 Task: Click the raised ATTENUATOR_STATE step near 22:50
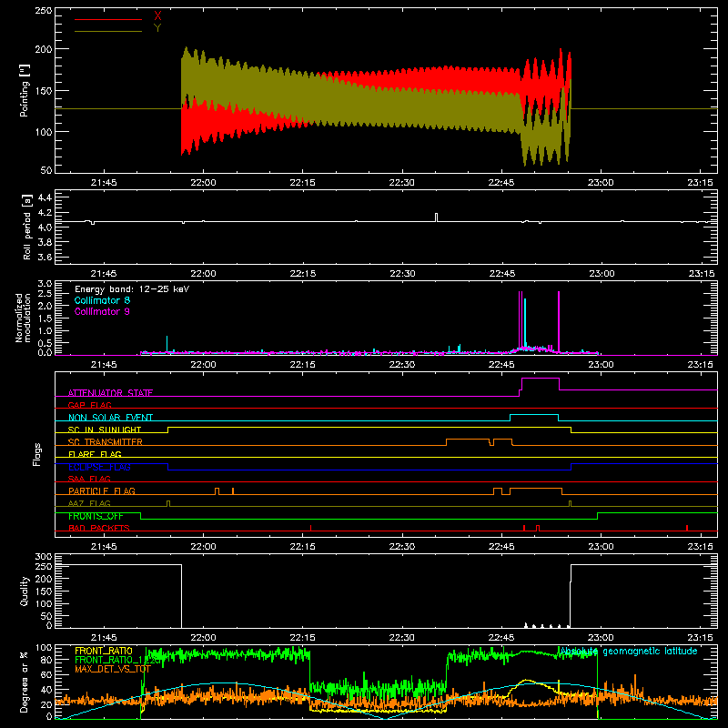(x=541, y=379)
